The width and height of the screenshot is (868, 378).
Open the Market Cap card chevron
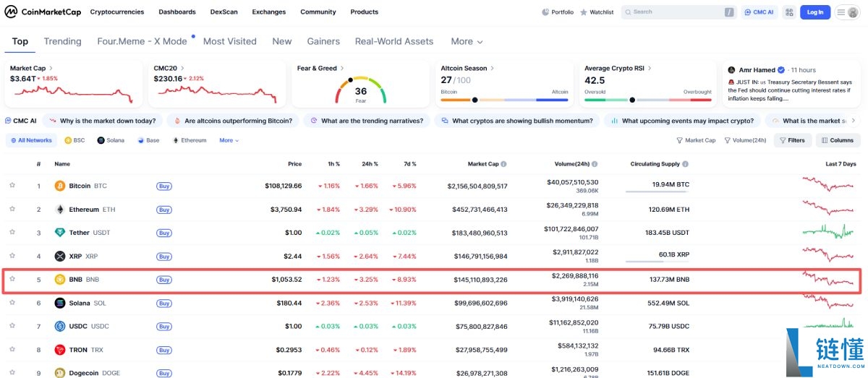pyautogui.click(x=51, y=68)
